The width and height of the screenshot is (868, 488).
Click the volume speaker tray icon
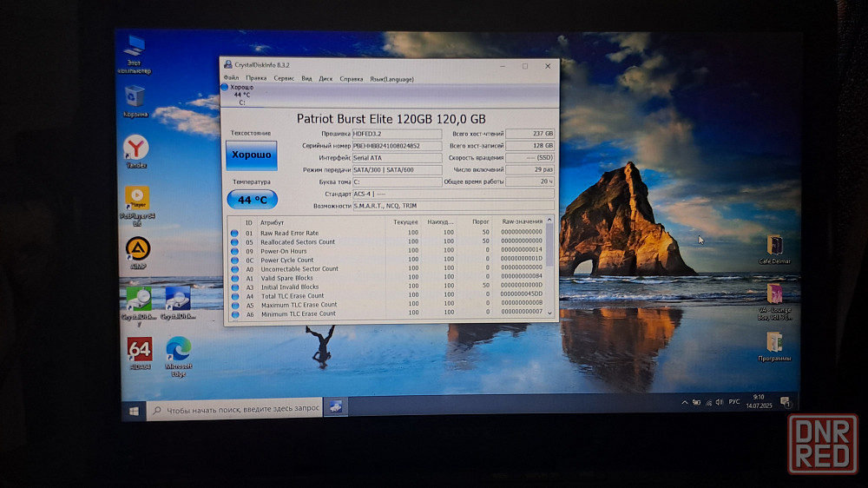(x=719, y=402)
